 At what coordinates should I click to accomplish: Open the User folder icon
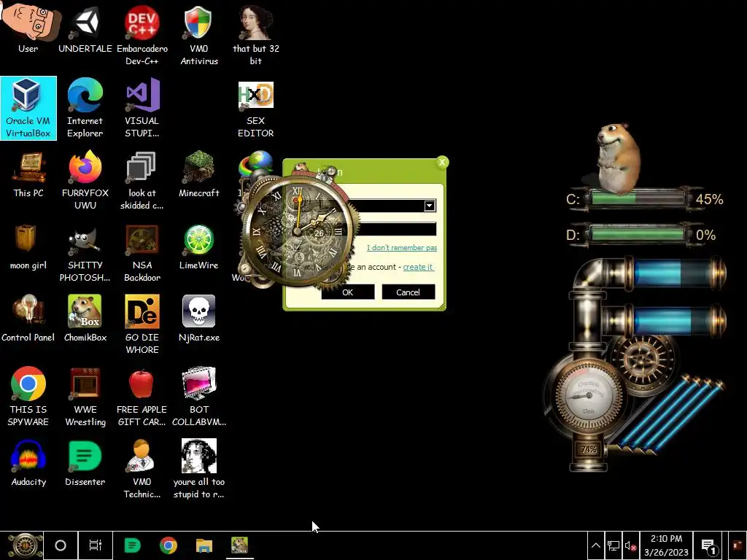tap(28, 28)
